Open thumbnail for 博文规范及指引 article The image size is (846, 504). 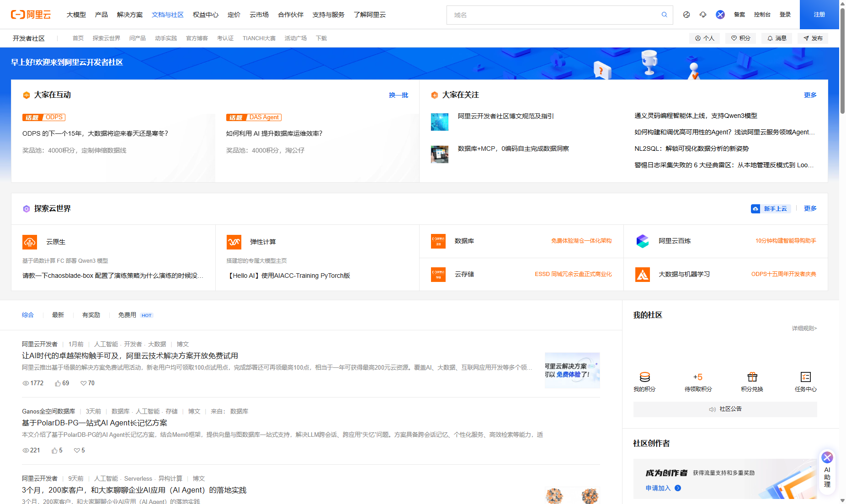point(440,122)
